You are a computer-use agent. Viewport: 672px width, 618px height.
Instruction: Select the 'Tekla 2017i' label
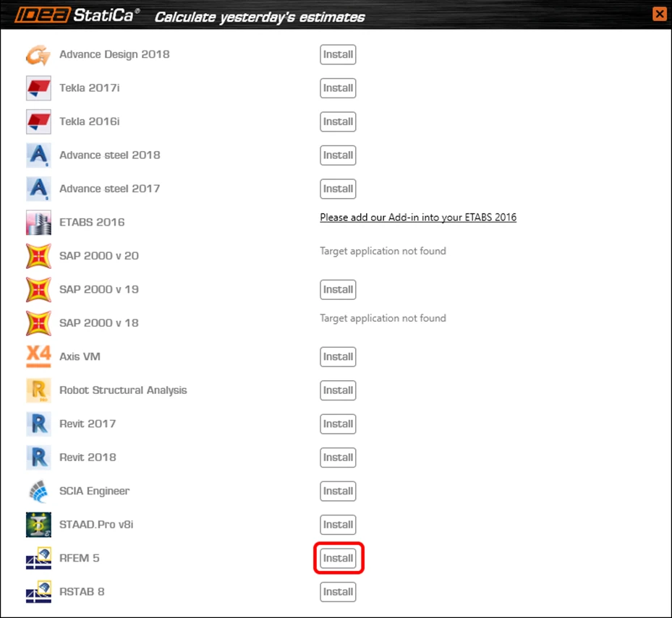(x=90, y=87)
